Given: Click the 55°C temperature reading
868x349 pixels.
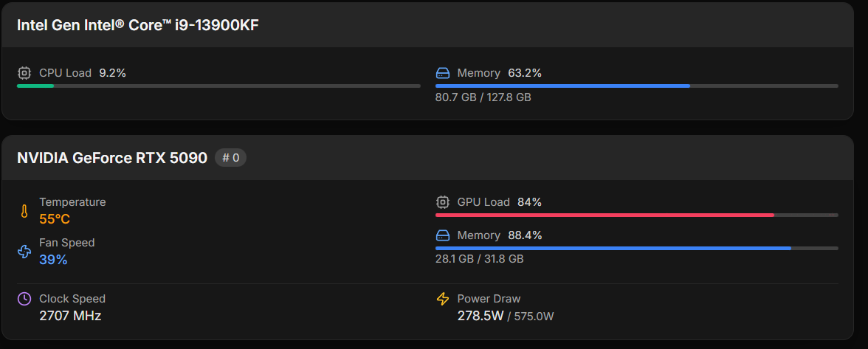Looking at the screenshot, I should (55, 219).
